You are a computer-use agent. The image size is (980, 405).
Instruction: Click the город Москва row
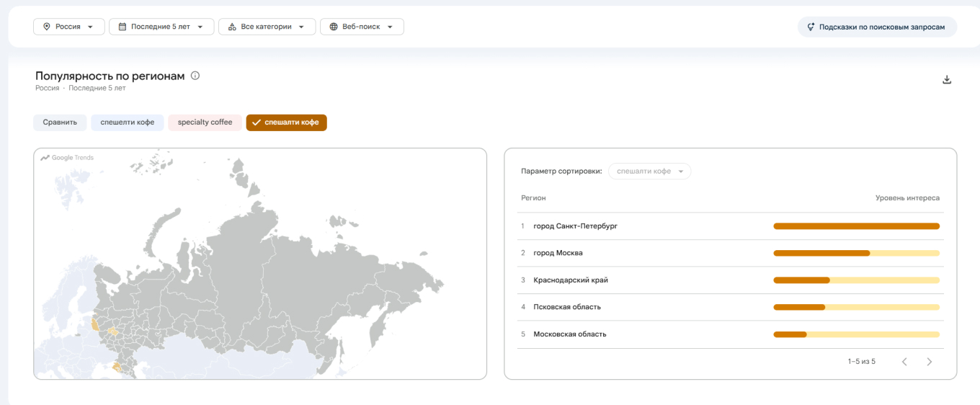click(730, 253)
